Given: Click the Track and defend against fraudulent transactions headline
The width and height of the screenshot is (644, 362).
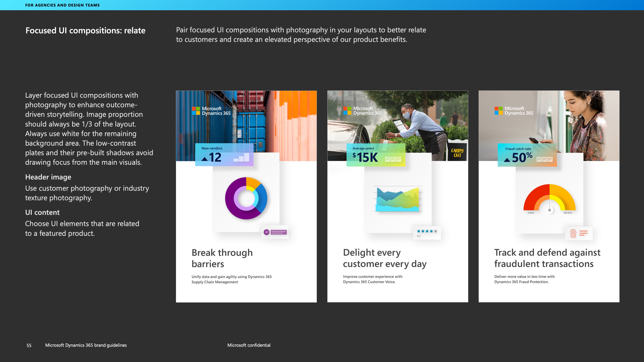Looking at the screenshot, I should 547,258.
